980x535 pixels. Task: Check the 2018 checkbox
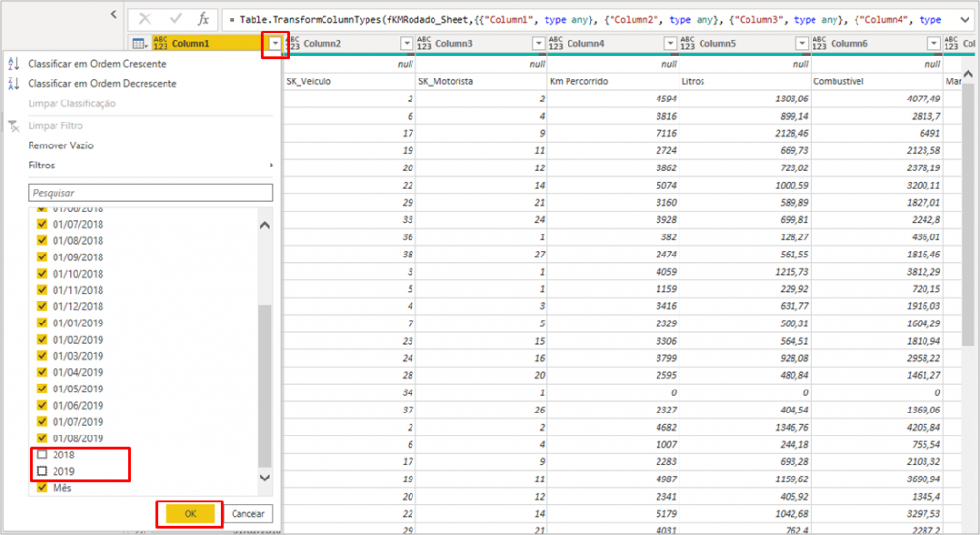[42, 455]
